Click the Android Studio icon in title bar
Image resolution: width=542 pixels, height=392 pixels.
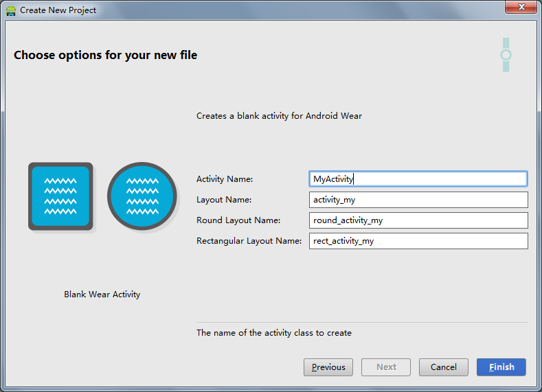pos(11,10)
